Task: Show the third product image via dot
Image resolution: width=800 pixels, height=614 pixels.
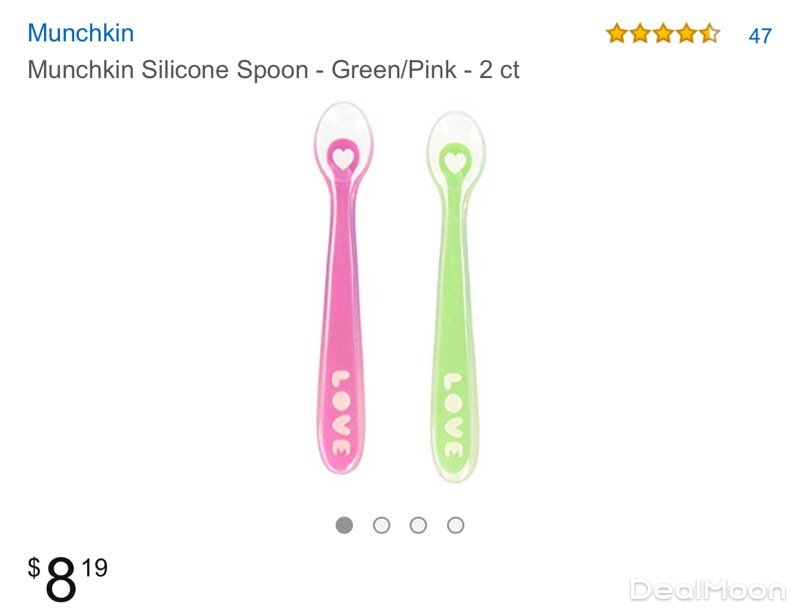Action: 418,525
